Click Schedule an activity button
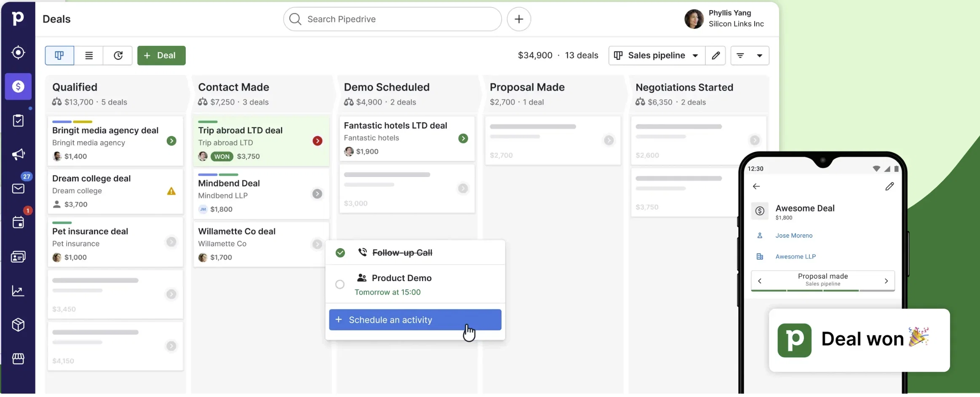This screenshot has width=980, height=397. (x=415, y=320)
